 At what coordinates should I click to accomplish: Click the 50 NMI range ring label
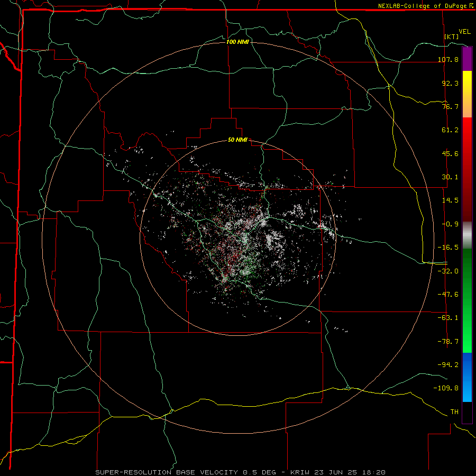[x=237, y=140]
